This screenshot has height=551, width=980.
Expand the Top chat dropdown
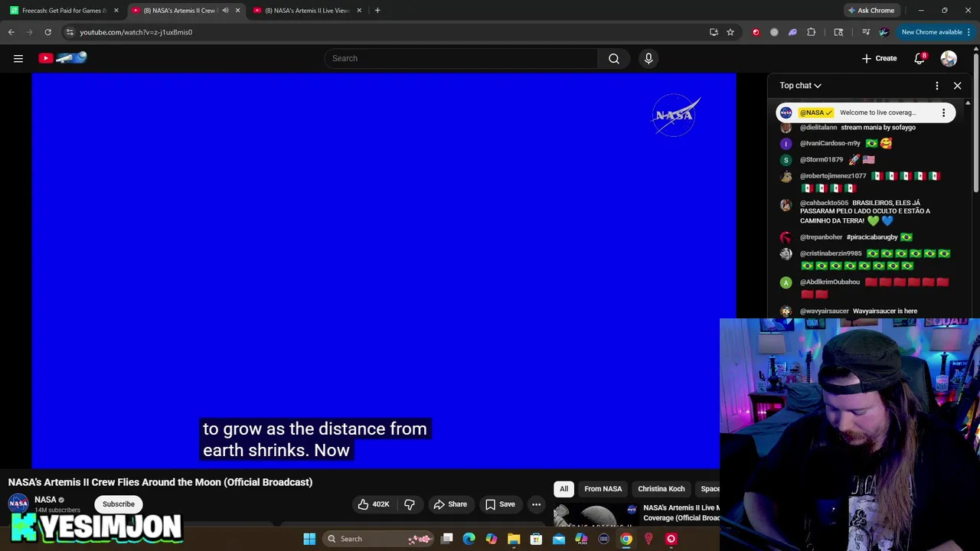click(800, 86)
